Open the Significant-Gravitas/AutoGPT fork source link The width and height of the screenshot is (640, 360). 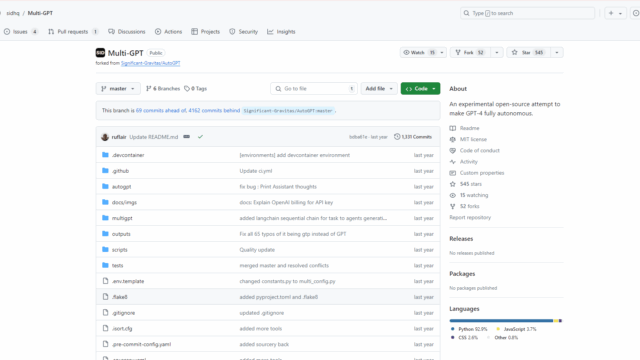150,63
